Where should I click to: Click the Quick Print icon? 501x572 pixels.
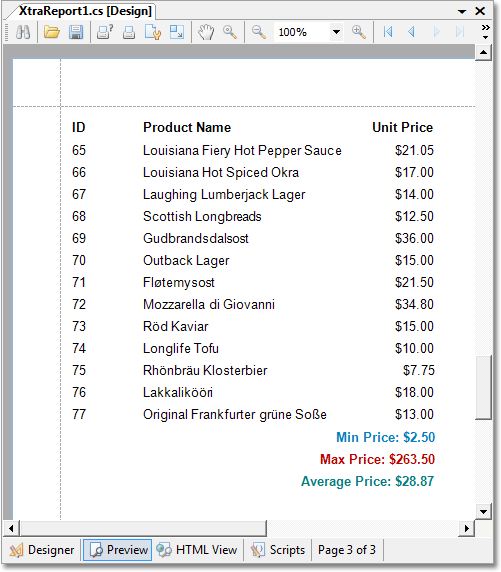click(129, 32)
